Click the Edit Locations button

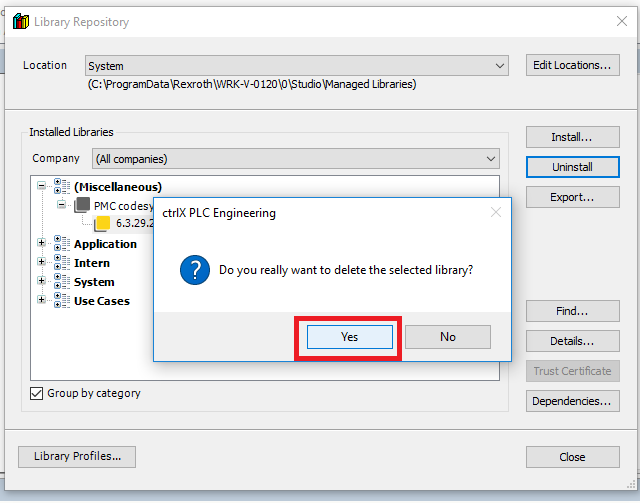coord(571,66)
